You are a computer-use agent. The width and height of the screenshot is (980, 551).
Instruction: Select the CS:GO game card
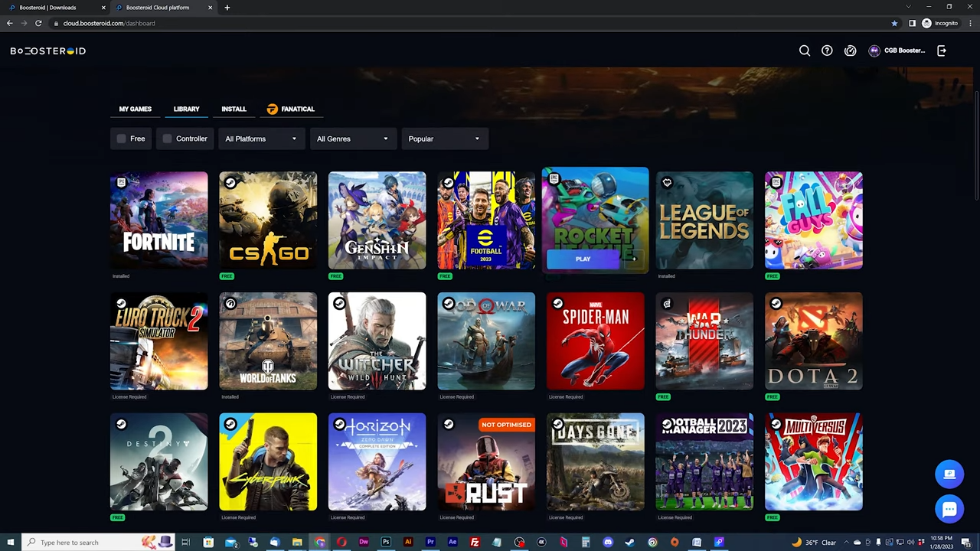[x=268, y=220]
